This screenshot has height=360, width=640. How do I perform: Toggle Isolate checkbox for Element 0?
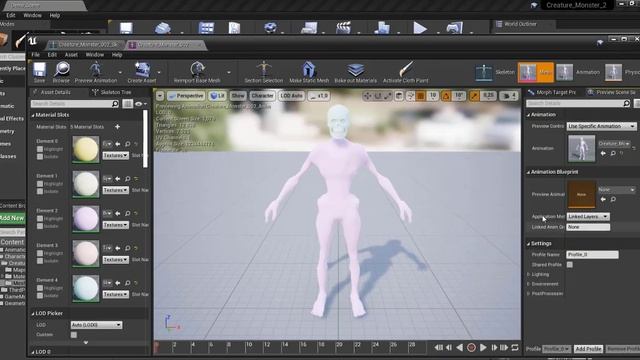pos(40,156)
